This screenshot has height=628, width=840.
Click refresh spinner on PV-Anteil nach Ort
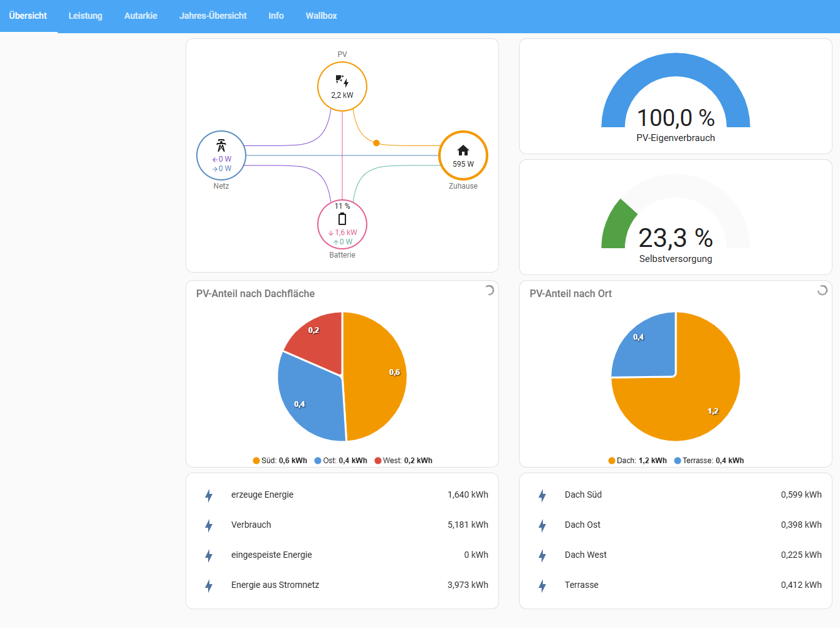[822, 290]
